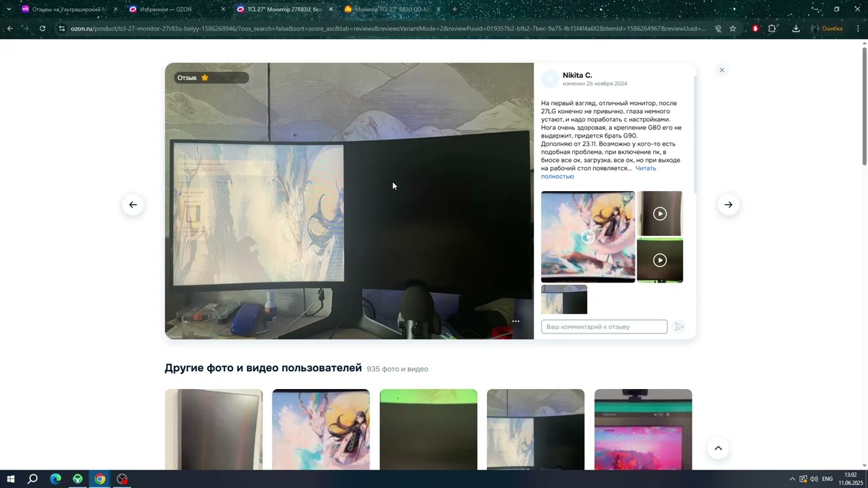Close the "Отзывы на Ультраширокий" tab
Viewport: 868px width, 488px height.
(x=115, y=9)
